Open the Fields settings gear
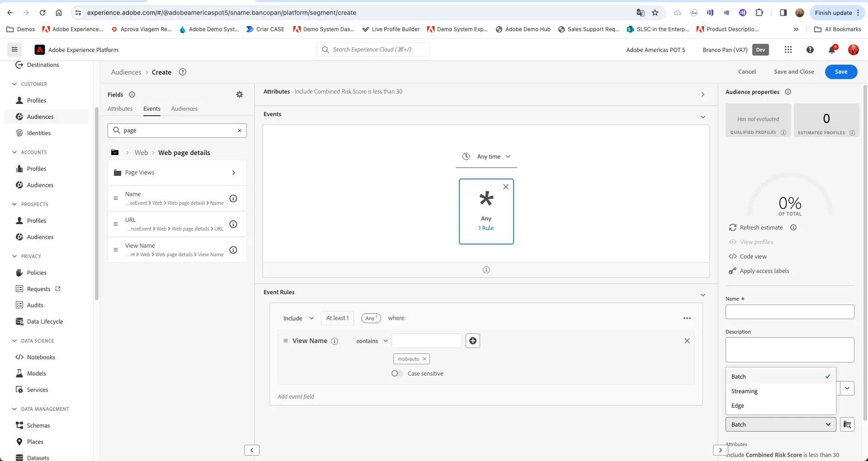The width and height of the screenshot is (868, 461). 240,94
